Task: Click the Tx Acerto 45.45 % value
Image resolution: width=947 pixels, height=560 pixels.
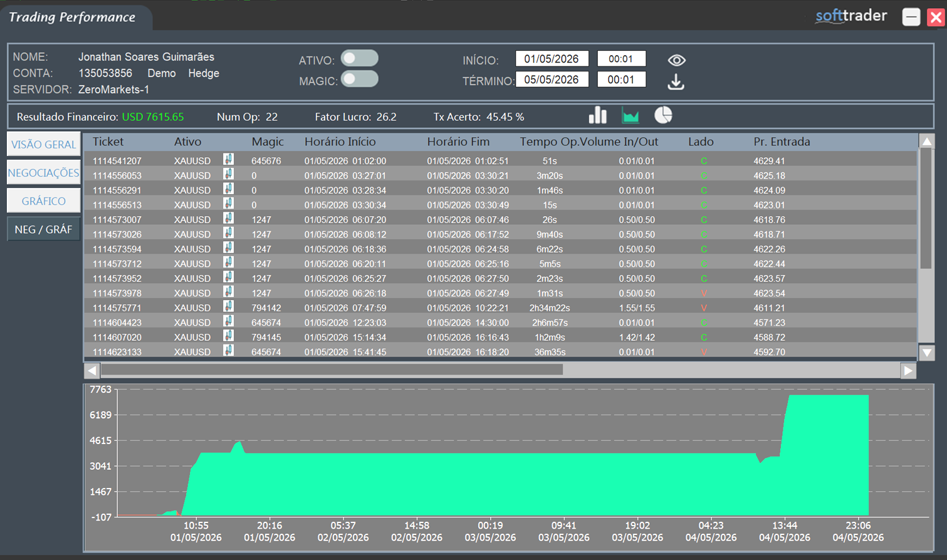Action: (x=506, y=117)
